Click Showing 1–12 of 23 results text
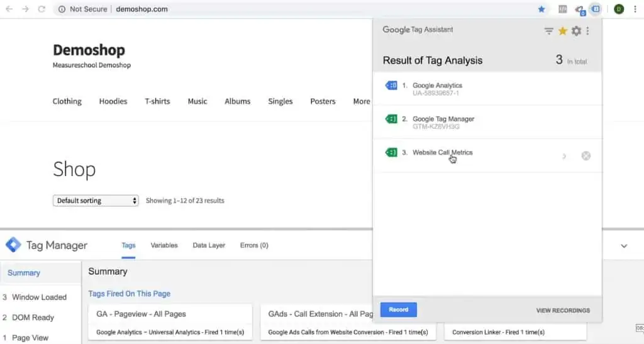644x344 pixels. 185,201
